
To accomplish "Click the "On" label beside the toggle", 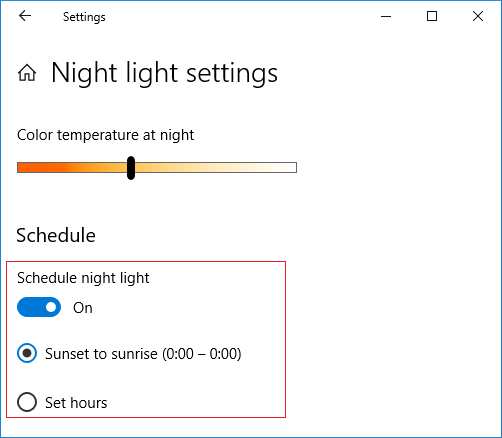I will tap(83, 308).
